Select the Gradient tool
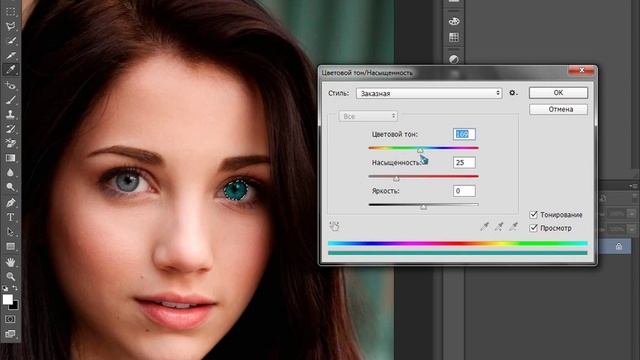Screen dimensions: 640x360 (x=11, y=158)
